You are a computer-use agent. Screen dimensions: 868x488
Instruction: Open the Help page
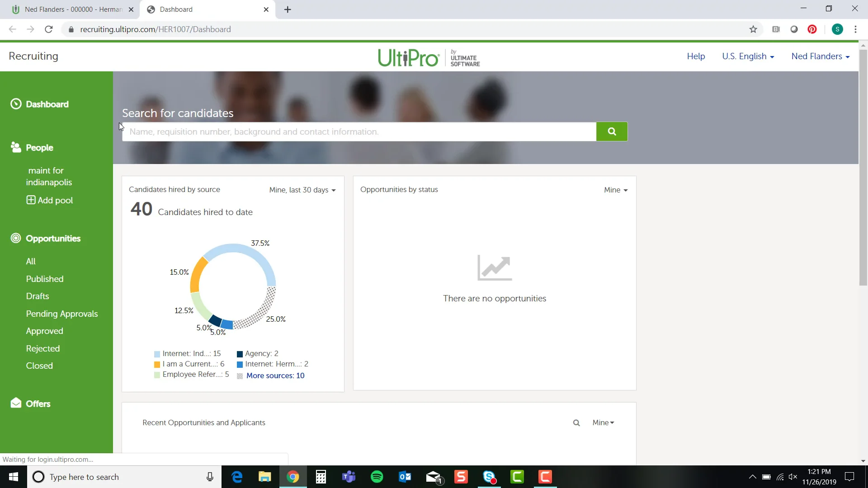[x=696, y=56]
